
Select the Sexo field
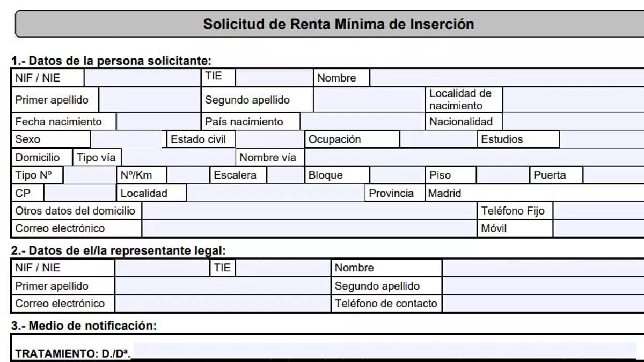pyautogui.click(x=126, y=139)
